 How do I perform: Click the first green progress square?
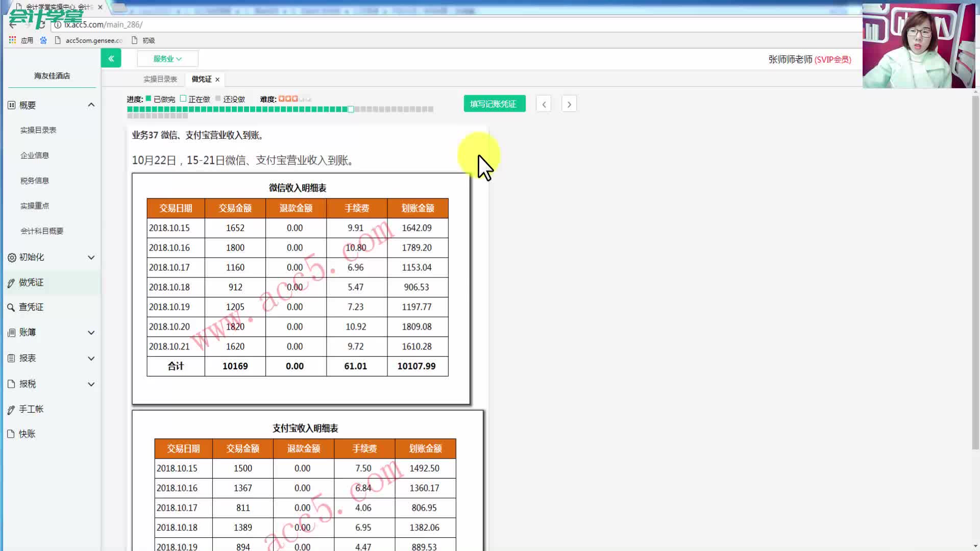pyautogui.click(x=130, y=109)
